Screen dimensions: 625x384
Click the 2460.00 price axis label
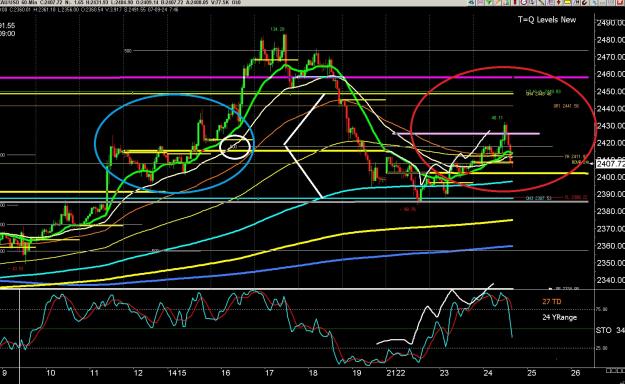pyautogui.click(x=610, y=74)
